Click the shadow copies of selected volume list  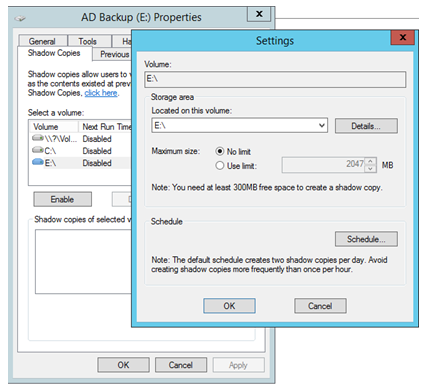(83, 262)
